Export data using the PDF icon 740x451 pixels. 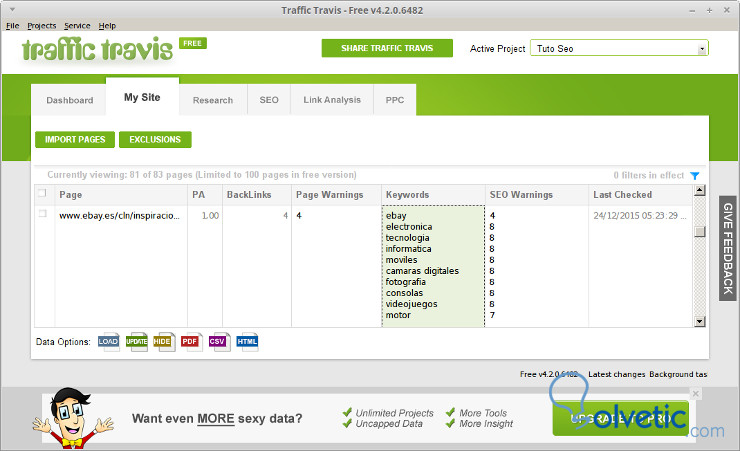(191, 342)
